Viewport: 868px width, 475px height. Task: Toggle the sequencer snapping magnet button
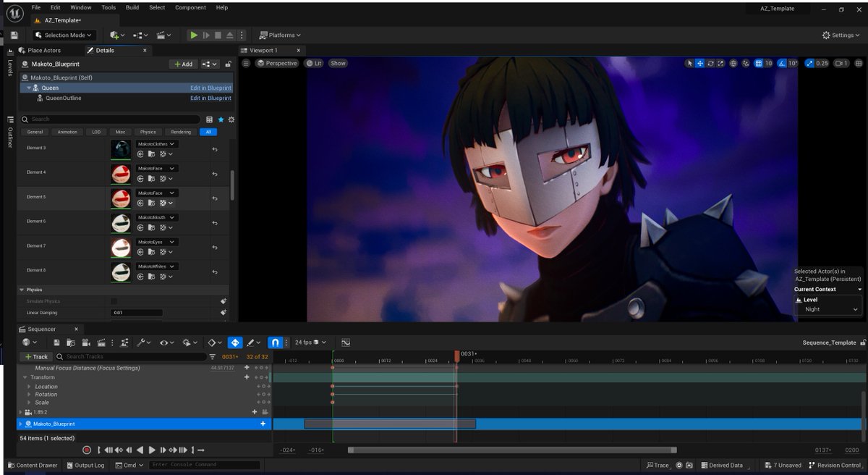[x=276, y=342]
